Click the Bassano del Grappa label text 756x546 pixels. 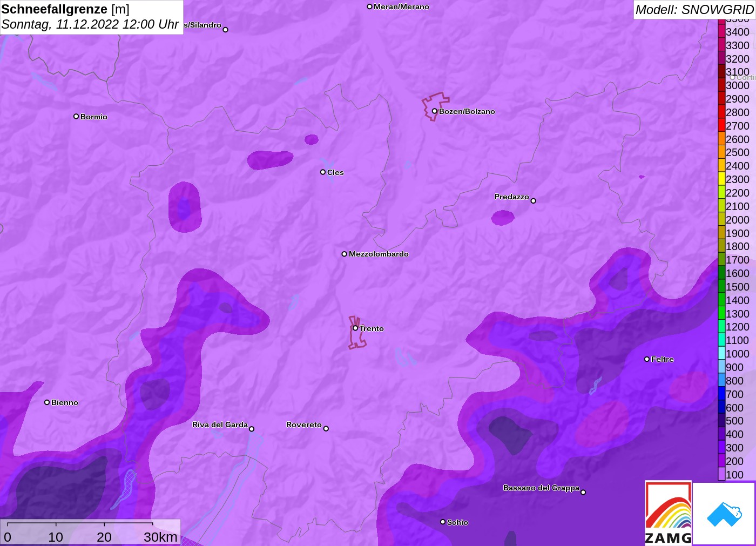pos(541,488)
